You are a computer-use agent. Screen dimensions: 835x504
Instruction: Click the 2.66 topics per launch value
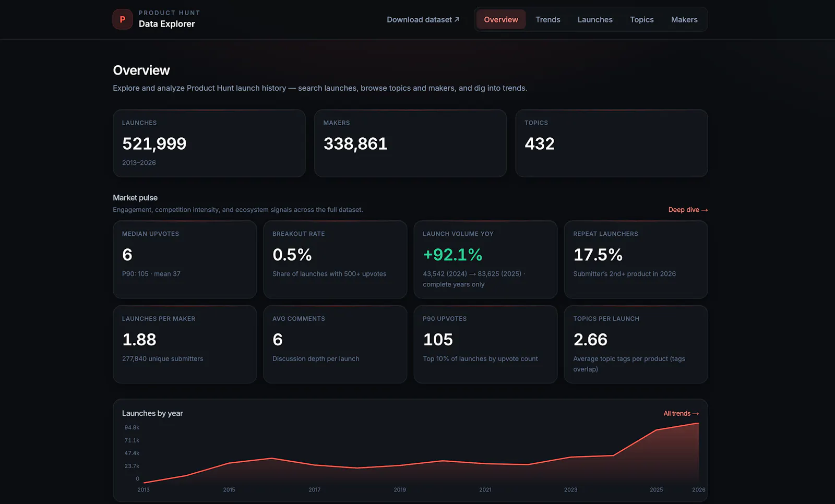point(590,340)
